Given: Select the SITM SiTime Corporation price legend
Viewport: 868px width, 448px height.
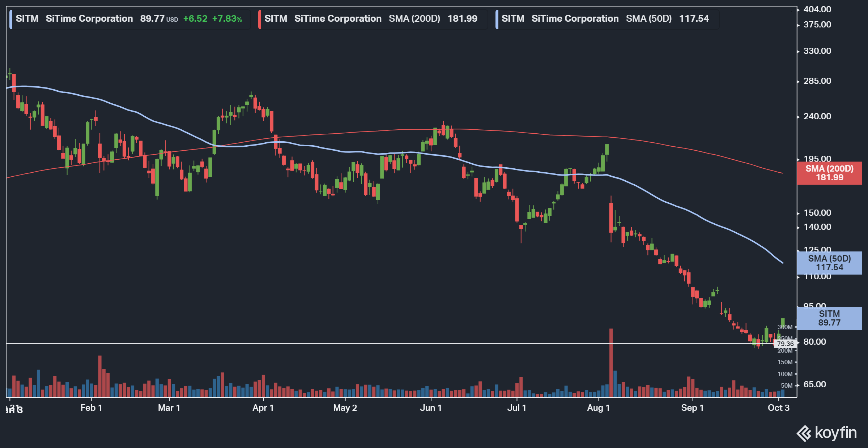Looking at the screenshot, I should click(x=129, y=19).
